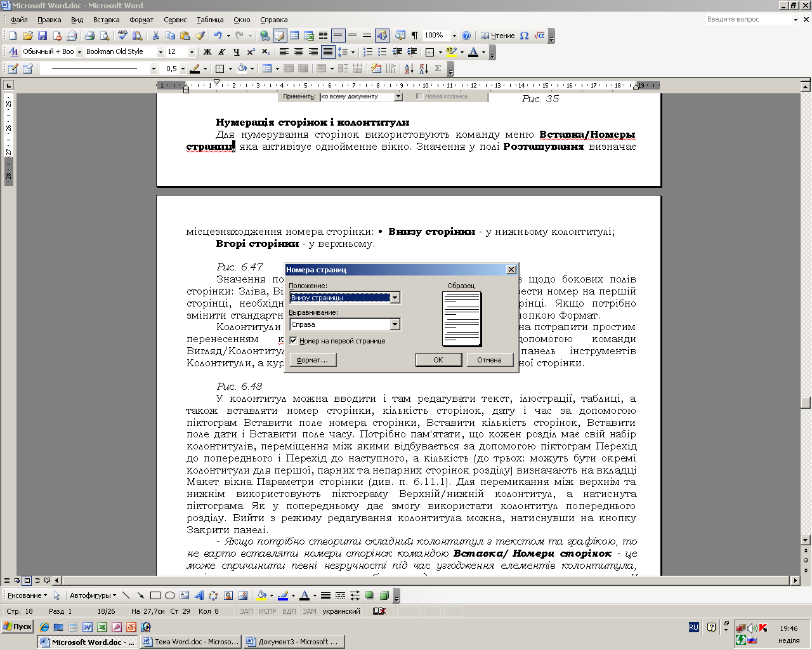Click the AutoSum sigma icon
The height and width of the screenshot is (650, 812).
point(438,69)
